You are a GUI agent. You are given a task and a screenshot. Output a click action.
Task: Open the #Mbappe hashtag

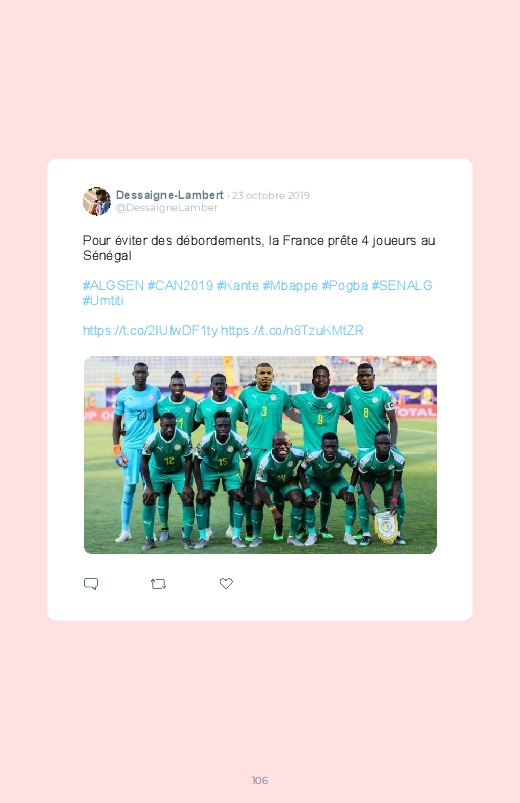pos(290,286)
